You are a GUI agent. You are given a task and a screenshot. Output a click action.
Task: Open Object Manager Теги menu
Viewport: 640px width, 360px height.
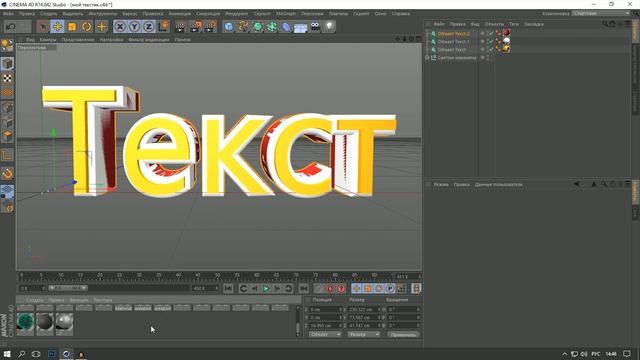pyautogui.click(x=514, y=24)
